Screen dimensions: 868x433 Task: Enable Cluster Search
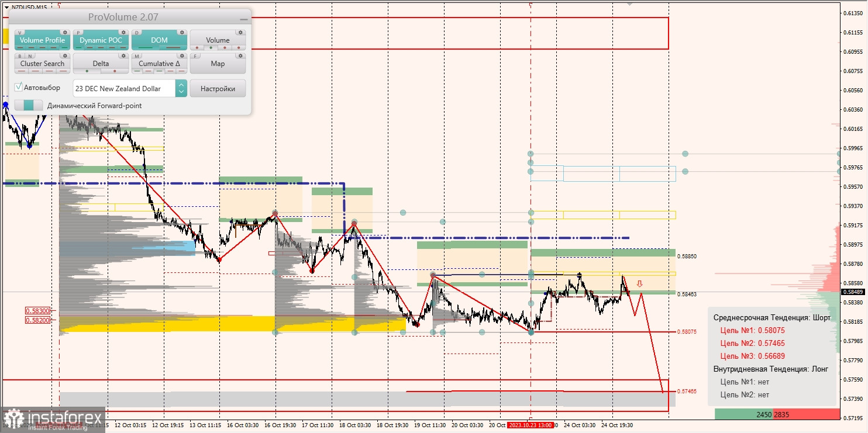43,64
